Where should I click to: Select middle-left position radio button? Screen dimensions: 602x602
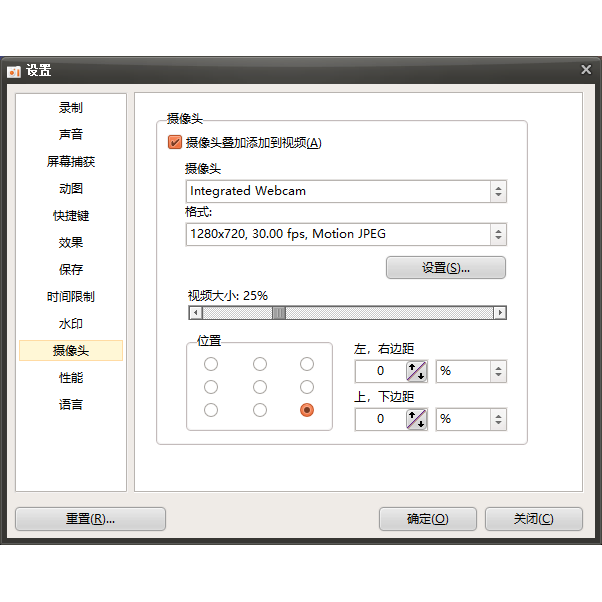211,387
